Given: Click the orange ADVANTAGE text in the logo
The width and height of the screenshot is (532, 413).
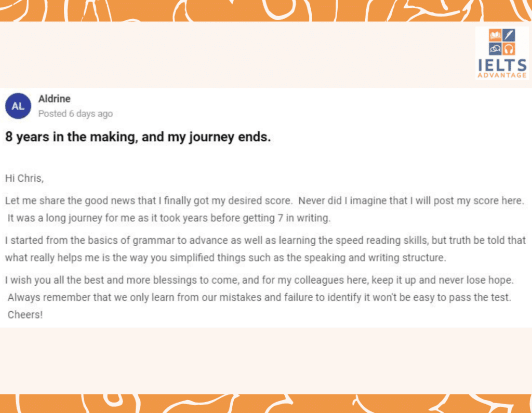Looking at the screenshot, I should coord(501,75).
